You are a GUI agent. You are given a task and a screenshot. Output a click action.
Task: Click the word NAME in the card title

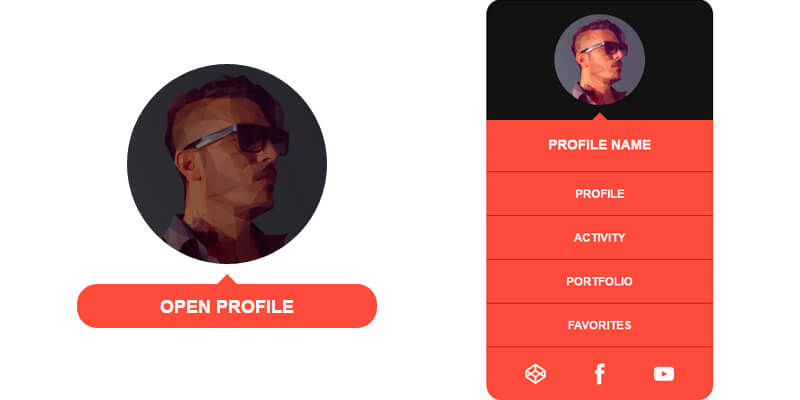631,145
